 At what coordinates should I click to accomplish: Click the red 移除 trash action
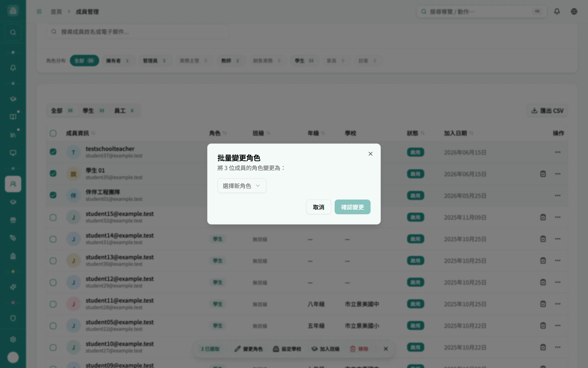[359, 349]
